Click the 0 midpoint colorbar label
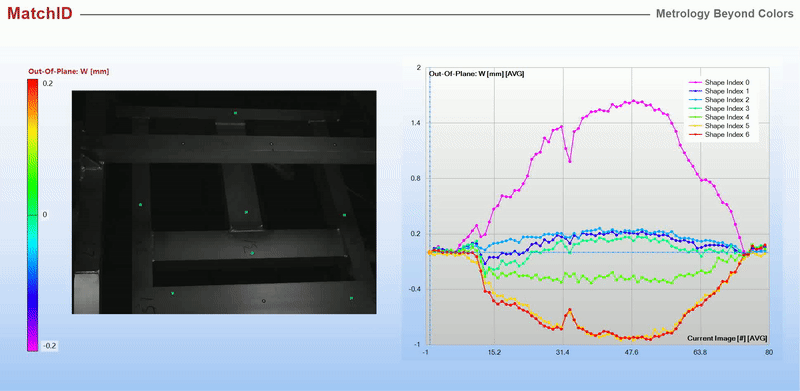The height and width of the screenshot is (391, 800). (x=45, y=214)
